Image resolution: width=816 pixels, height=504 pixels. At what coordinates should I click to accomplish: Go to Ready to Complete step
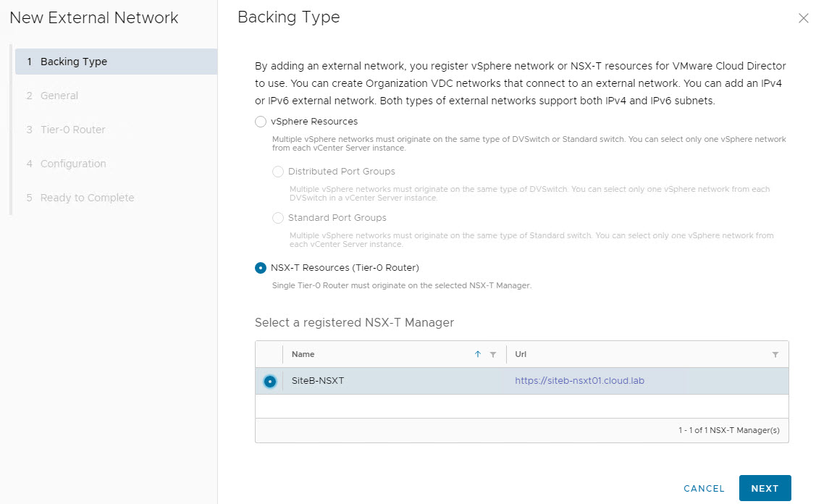(x=87, y=198)
